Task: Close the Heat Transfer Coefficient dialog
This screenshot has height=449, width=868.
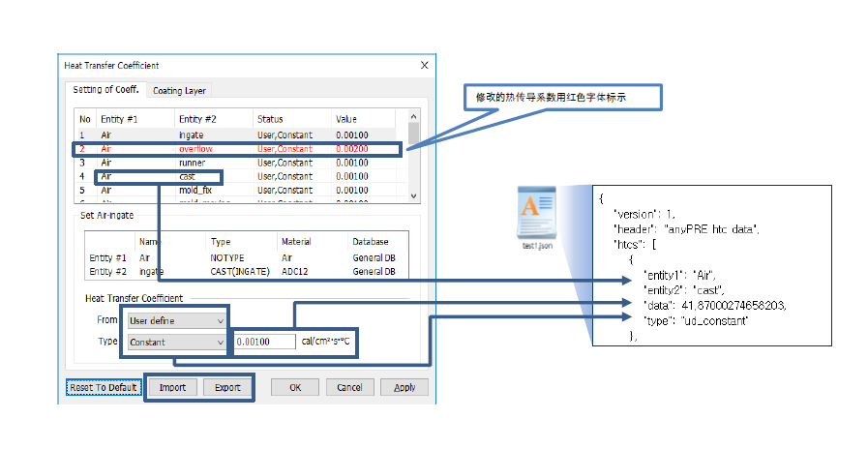Action: click(424, 65)
